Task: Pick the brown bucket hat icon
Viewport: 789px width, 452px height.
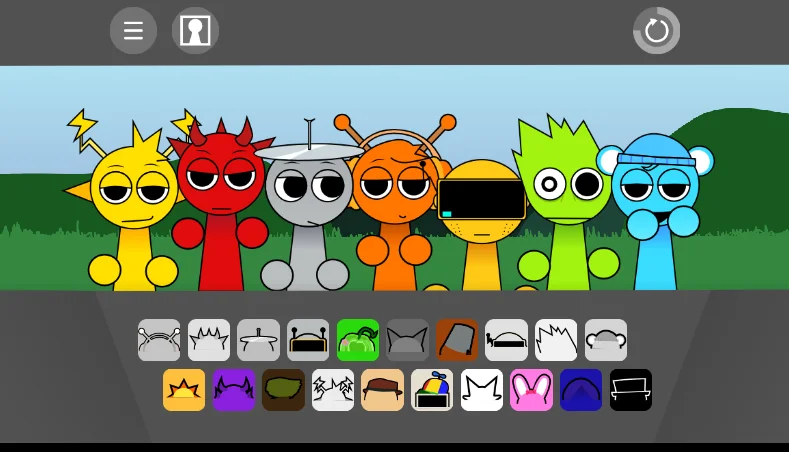Action: (457, 340)
